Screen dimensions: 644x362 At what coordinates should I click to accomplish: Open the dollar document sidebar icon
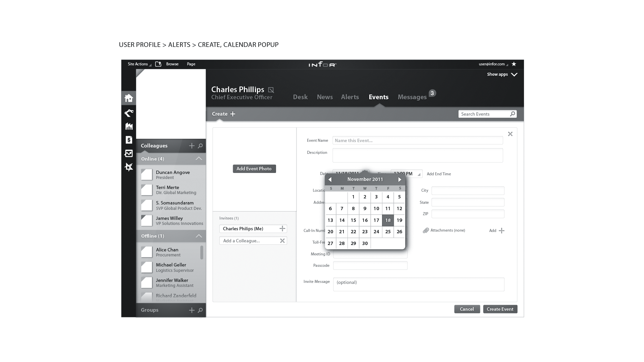(x=129, y=140)
